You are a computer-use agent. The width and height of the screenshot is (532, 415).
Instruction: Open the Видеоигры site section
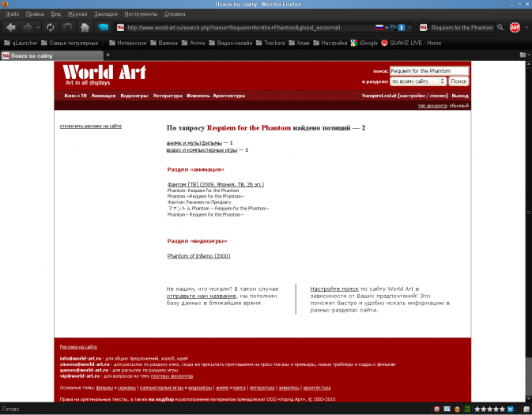click(x=134, y=96)
